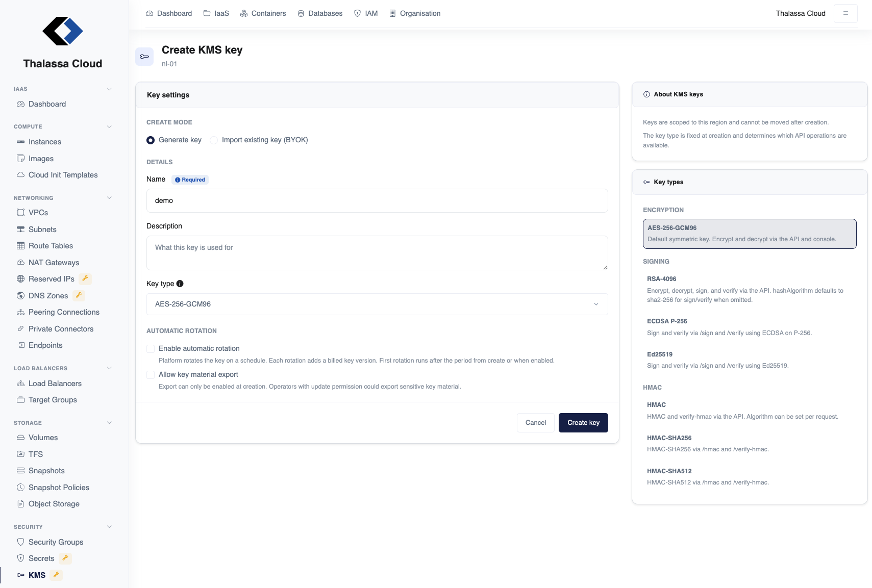Click the Object Storage file icon
Image resolution: width=872 pixels, height=588 pixels.
pos(20,504)
